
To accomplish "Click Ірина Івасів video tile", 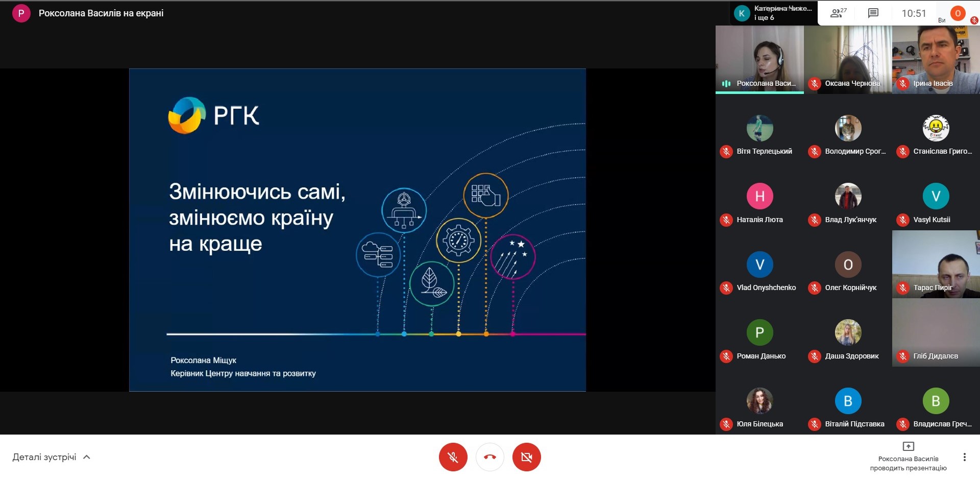I will pyautogui.click(x=936, y=59).
